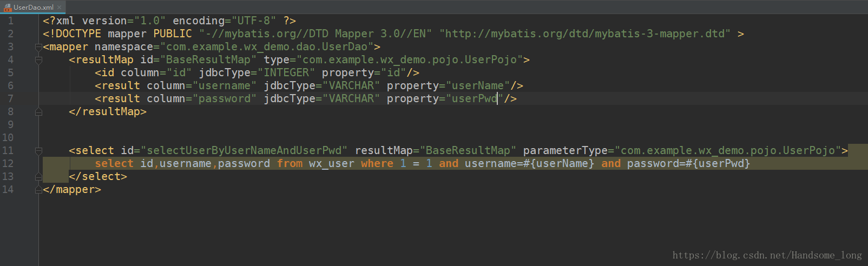Click line number 1 in the gutter
This screenshot has width=868, height=266.
point(10,21)
